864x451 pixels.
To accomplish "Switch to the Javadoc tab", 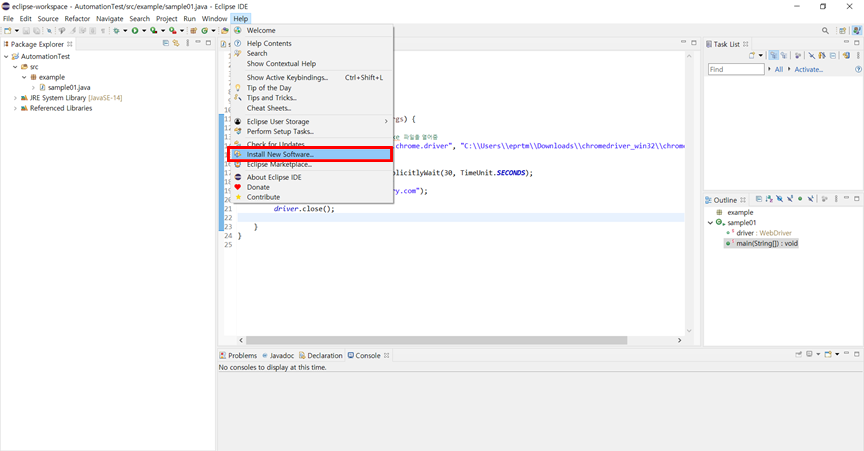I will click(x=278, y=356).
